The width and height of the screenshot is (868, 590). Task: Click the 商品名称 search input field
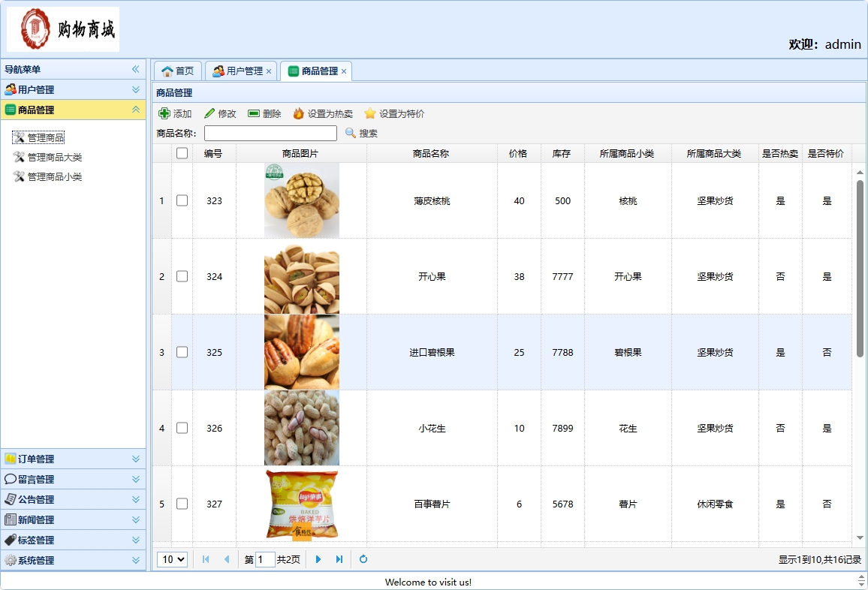coord(270,134)
